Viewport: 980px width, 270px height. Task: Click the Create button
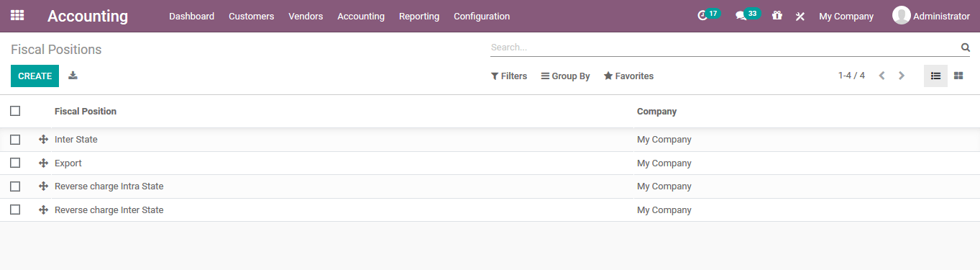click(35, 76)
